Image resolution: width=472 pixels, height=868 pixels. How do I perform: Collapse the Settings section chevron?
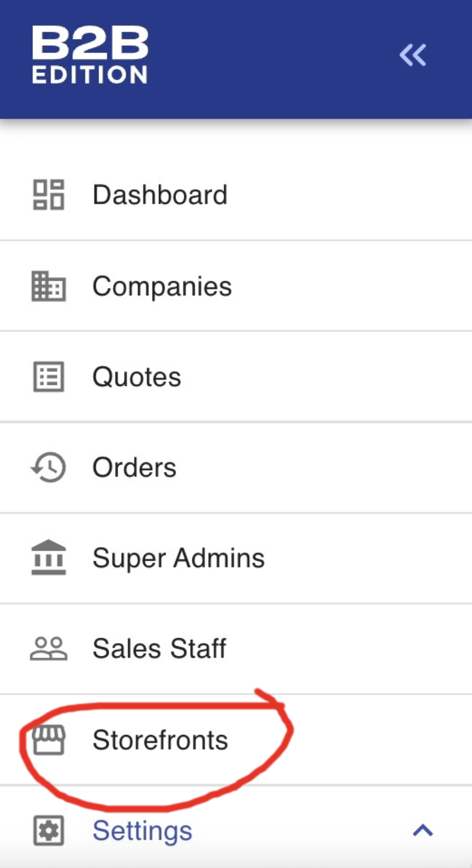click(x=423, y=830)
